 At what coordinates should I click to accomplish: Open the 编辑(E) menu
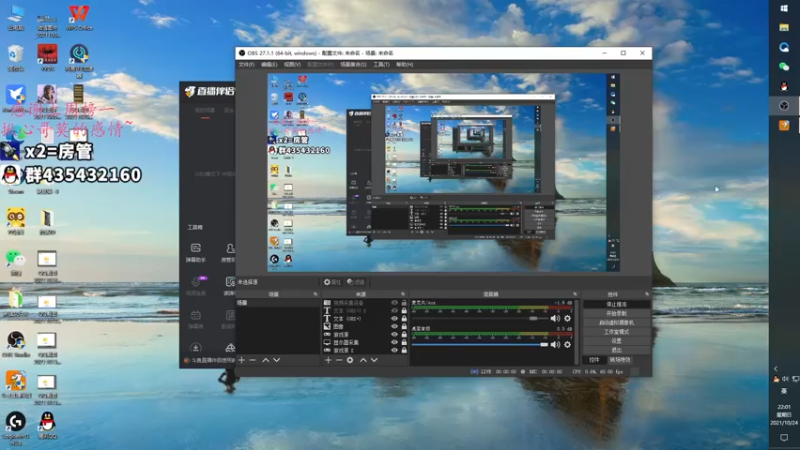click(x=269, y=65)
